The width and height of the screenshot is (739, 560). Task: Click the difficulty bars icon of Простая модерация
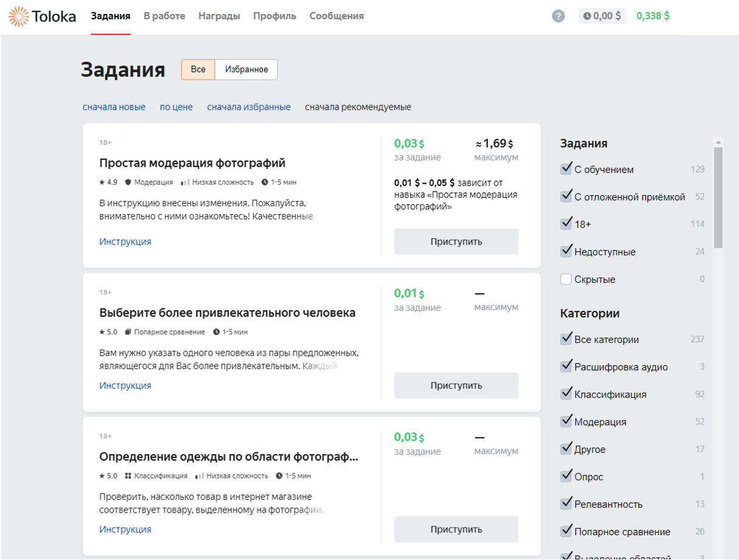coord(186,182)
